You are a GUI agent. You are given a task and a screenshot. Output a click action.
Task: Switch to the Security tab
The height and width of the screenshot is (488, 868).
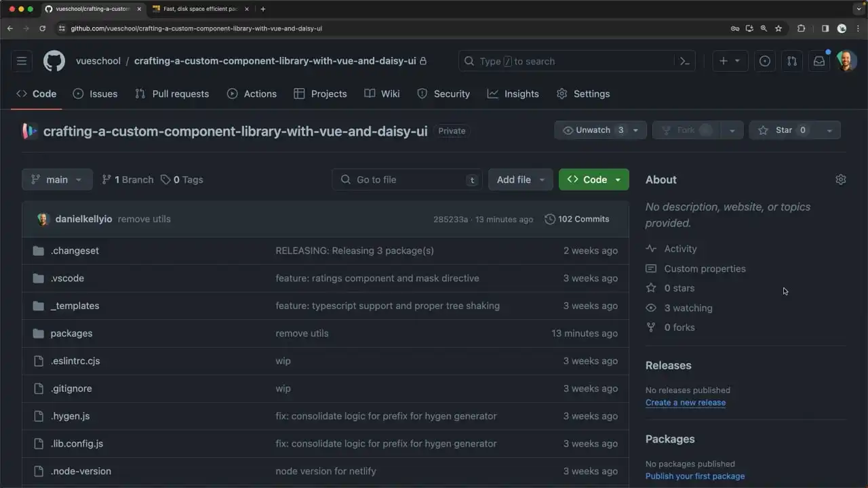click(443, 94)
